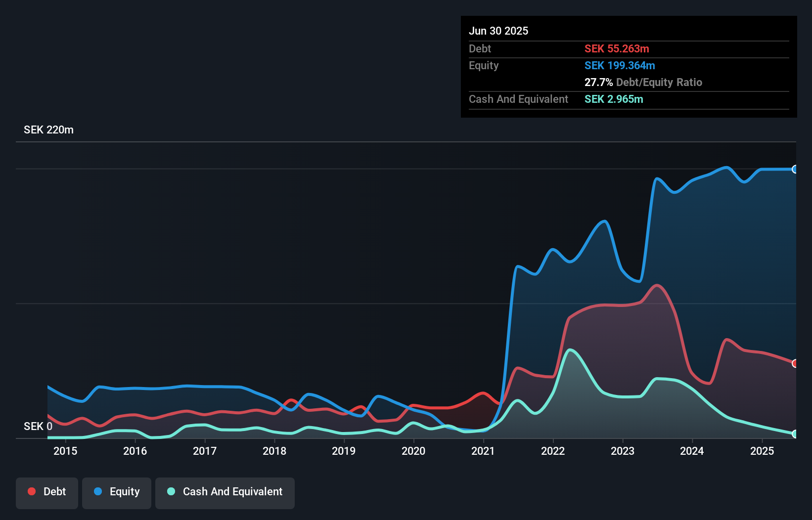Click the 2020 x-axis label
The height and width of the screenshot is (520, 812).
tap(413, 451)
